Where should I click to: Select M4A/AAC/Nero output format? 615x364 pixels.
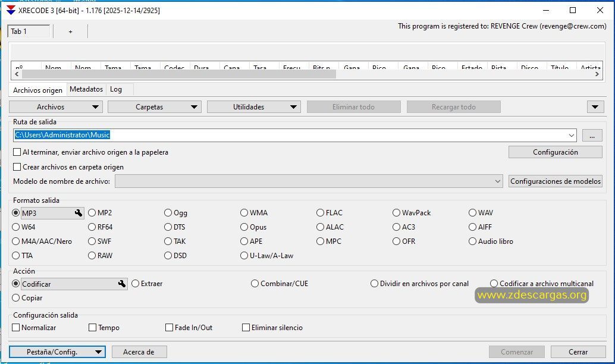click(x=15, y=241)
